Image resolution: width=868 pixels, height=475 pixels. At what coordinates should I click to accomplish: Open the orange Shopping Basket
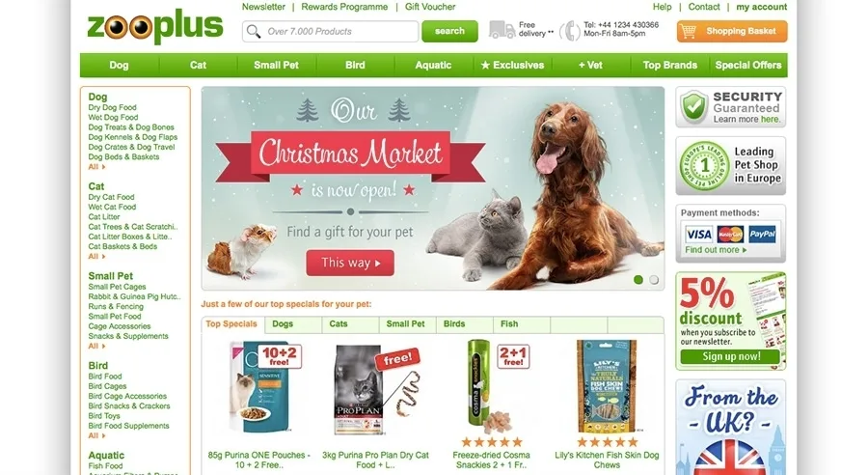[732, 31]
